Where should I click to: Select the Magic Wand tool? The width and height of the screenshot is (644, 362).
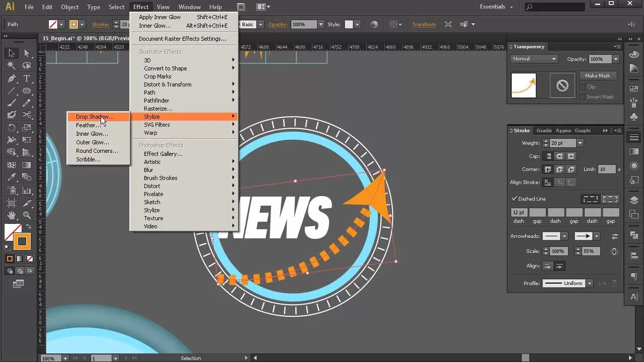click(x=12, y=65)
